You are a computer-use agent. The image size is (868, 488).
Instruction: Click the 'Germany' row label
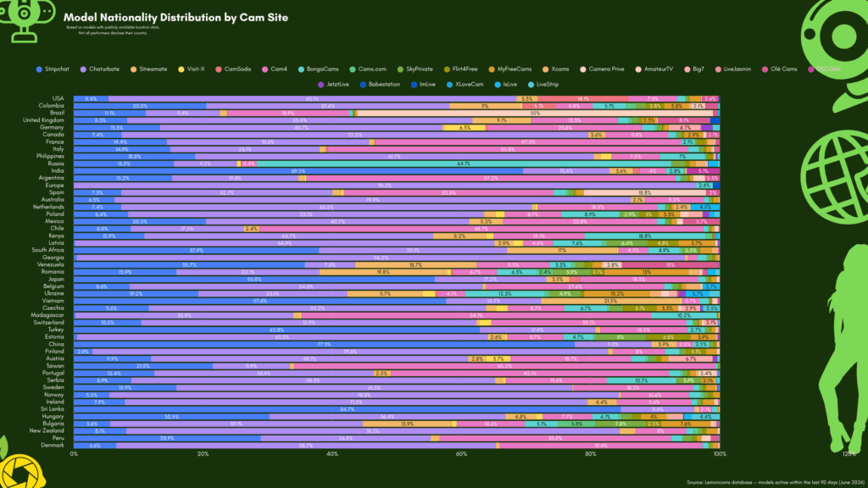52,127
